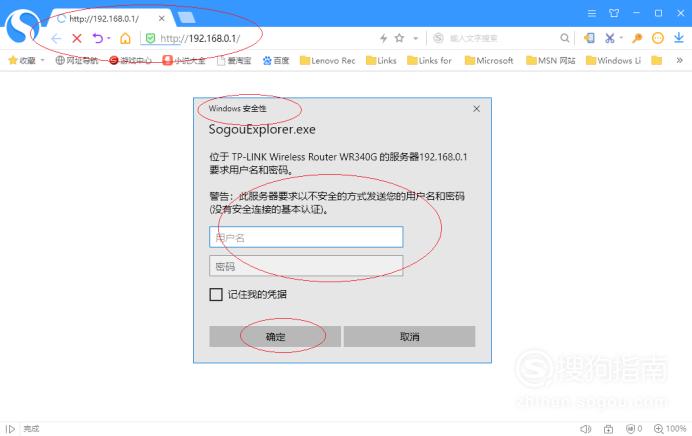Viewport: 692px width, 436px height.
Task: Open the 小说大全 bookmark
Action: pos(184,60)
